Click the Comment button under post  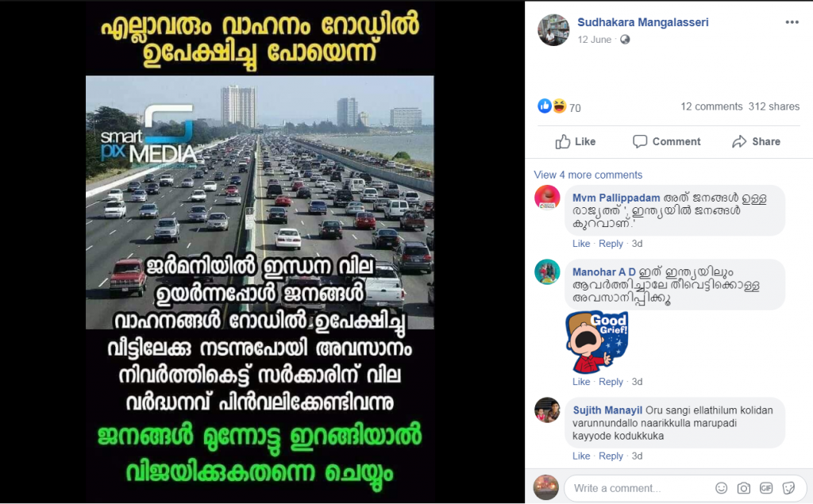coord(666,141)
